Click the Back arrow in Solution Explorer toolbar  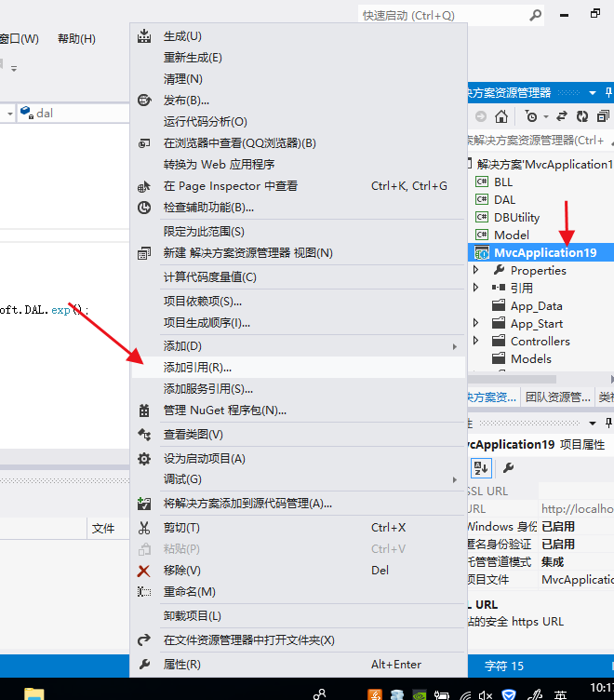click(481, 116)
